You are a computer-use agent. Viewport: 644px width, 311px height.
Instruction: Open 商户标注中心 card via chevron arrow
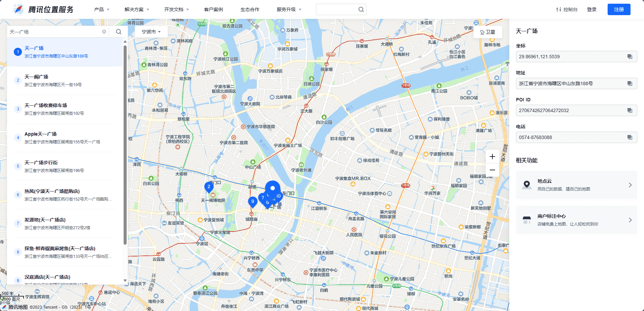point(630,220)
